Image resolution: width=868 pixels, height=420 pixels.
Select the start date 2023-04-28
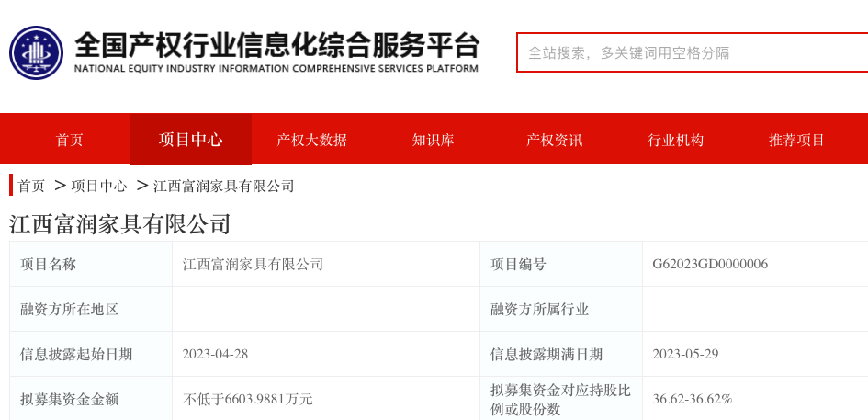click(x=215, y=354)
